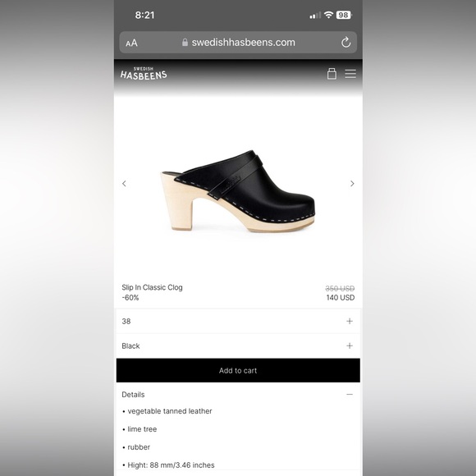Image resolution: width=476 pixels, height=476 pixels.
Task: Reload the page with the refresh icon
Action: point(346,42)
